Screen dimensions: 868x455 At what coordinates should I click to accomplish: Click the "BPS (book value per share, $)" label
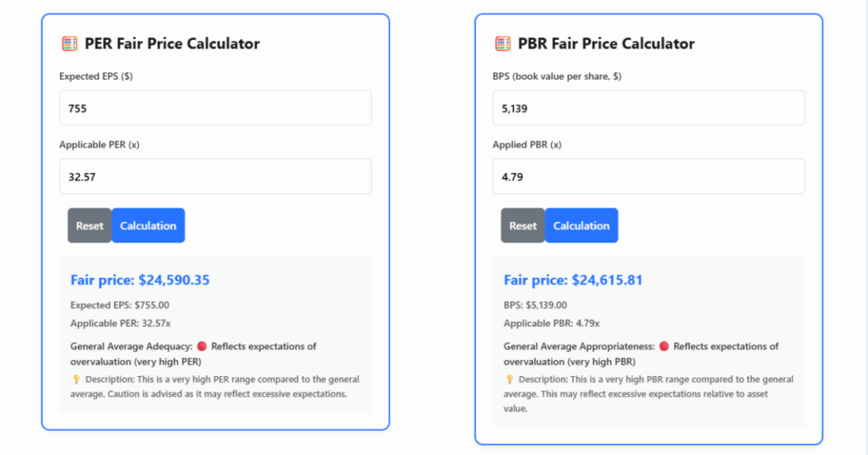[558, 76]
